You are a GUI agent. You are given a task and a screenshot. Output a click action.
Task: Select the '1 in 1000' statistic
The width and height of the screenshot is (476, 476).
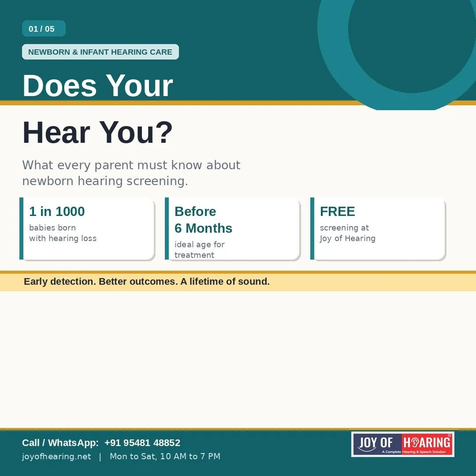(x=57, y=211)
